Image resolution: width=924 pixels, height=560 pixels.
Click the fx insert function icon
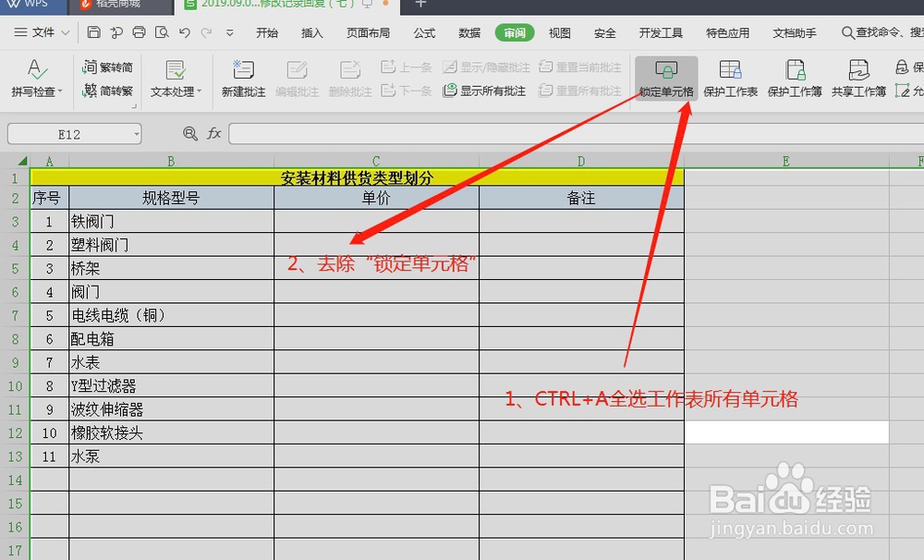pos(214,134)
